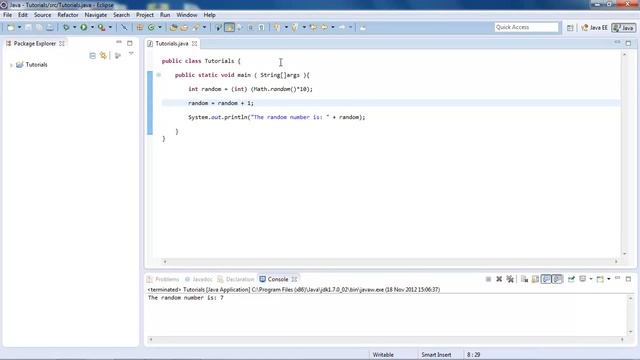Expand the Tutorials project tree node
Screen dimensions: 640x360
[11, 65]
